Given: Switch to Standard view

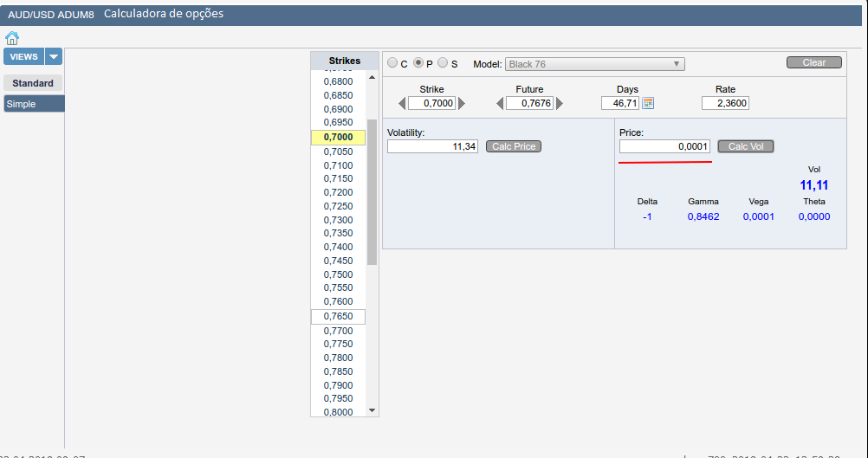Looking at the screenshot, I should 33,83.
